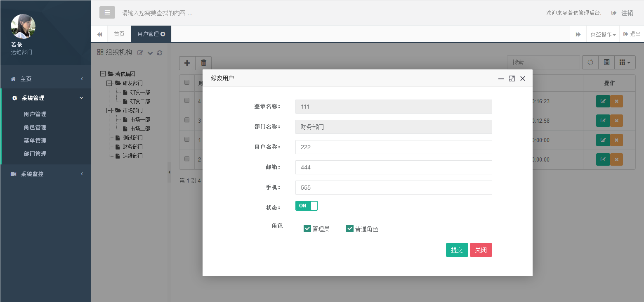Click the trash delete icon in the toolbar
Screen dimensions: 644x302
(x=203, y=63)
